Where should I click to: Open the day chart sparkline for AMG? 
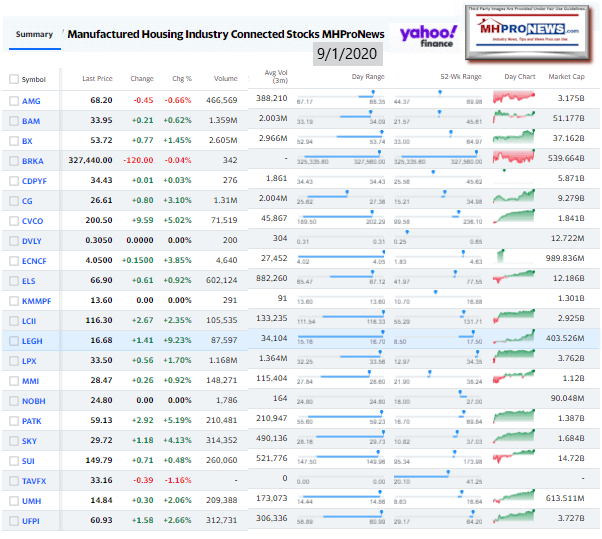click(x=520, y=99)
